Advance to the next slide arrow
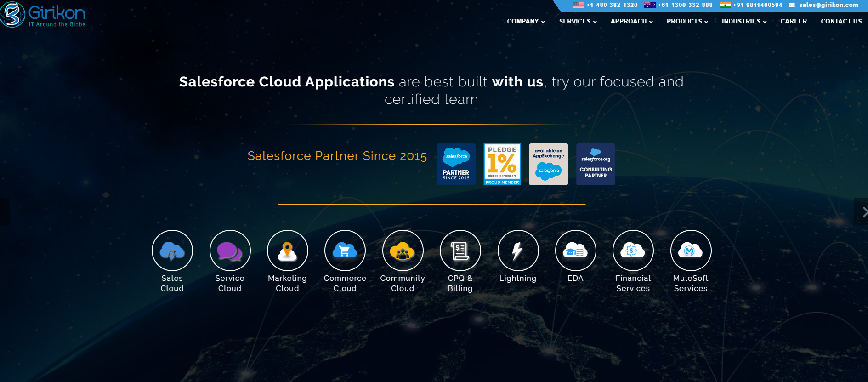Screen dimensions: 868x382 (x=861, y=211)
